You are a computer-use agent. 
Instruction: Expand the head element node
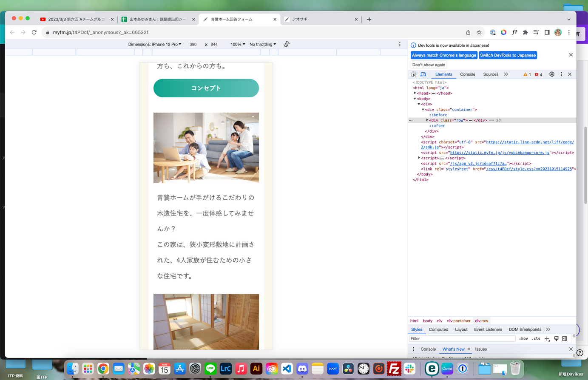pos(415,93)
